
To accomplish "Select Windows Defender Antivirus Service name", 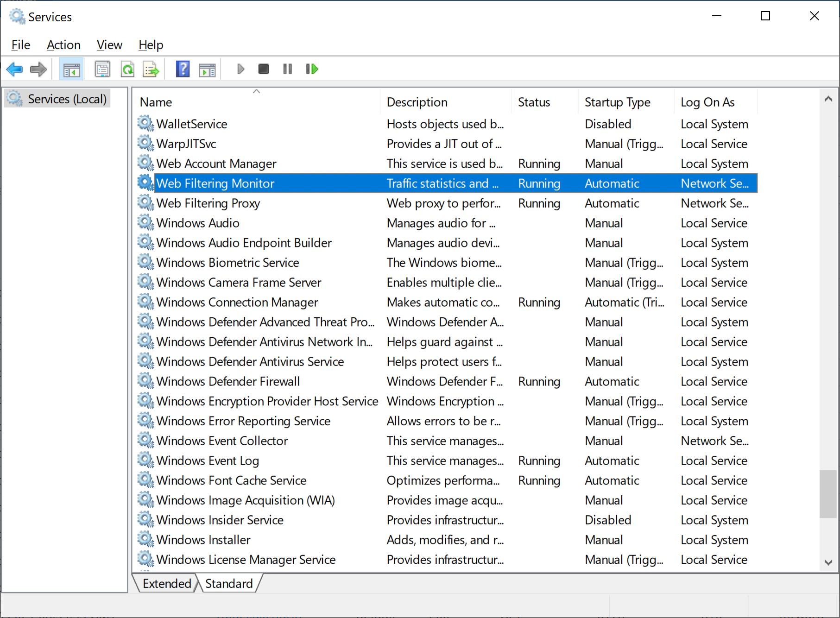I will point(250,361).
